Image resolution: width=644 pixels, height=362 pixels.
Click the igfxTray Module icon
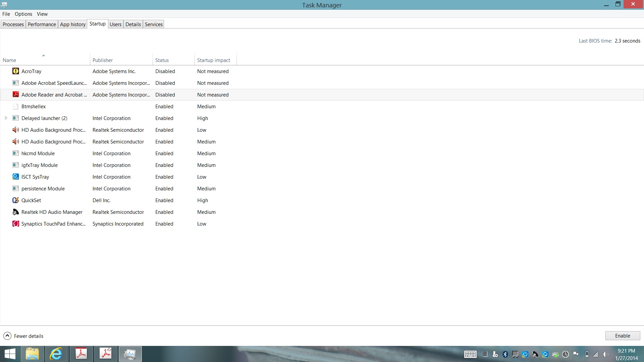pyautogui.click(x=15, y=165)
